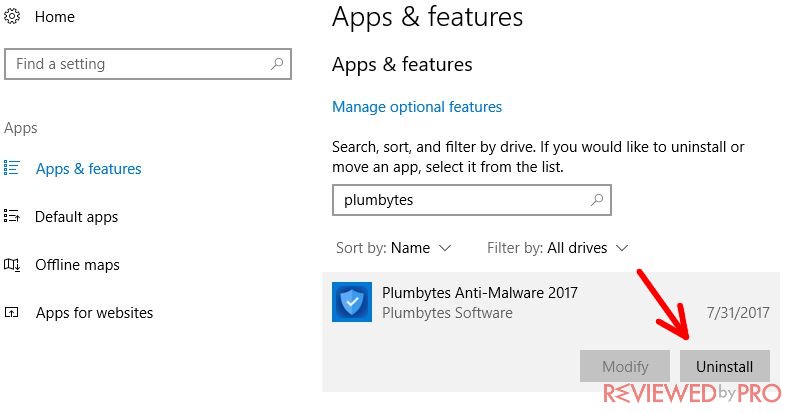Open the Default apps section
The height and width of the screenshot is (413, 794).
point(76,217)
